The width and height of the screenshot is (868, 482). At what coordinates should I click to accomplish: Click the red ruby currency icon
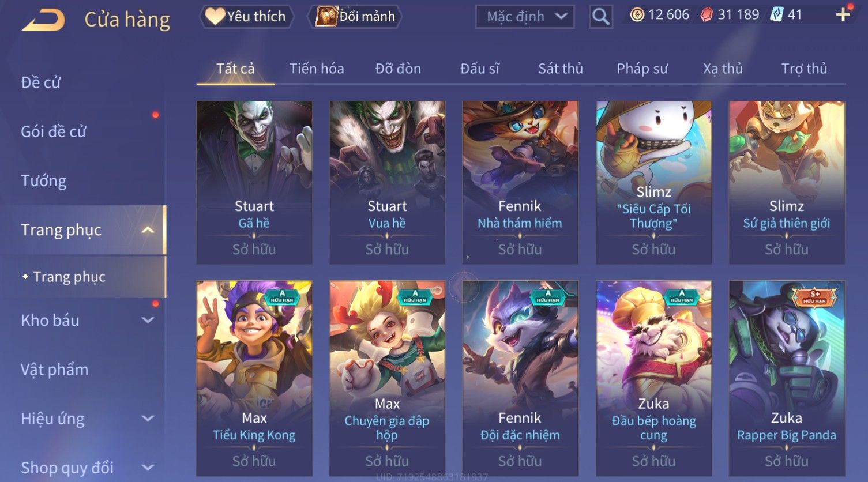pyautogui.click(x=707, y=15)
